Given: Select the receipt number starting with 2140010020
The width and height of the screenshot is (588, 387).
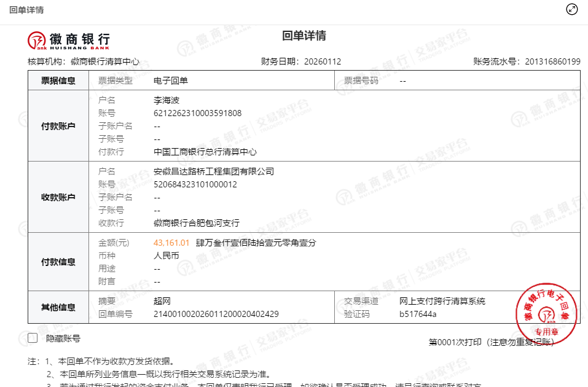Looking at the screenshot, I should click(216, 314).
